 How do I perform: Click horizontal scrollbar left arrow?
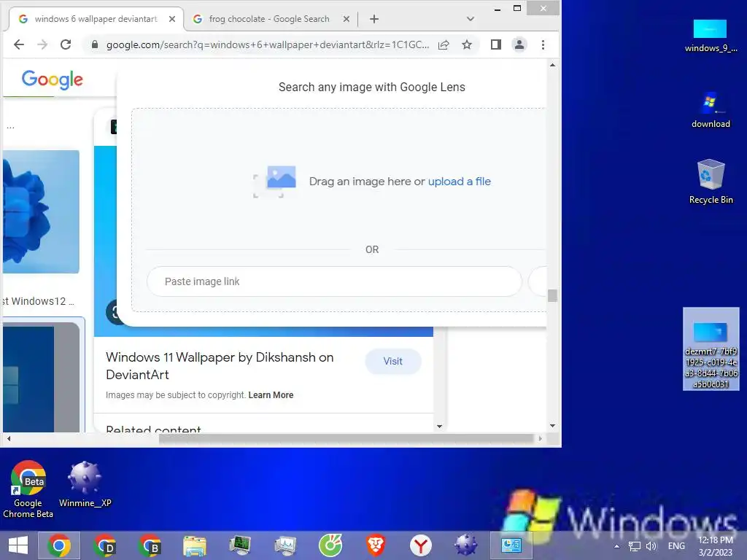pos(9,438)
